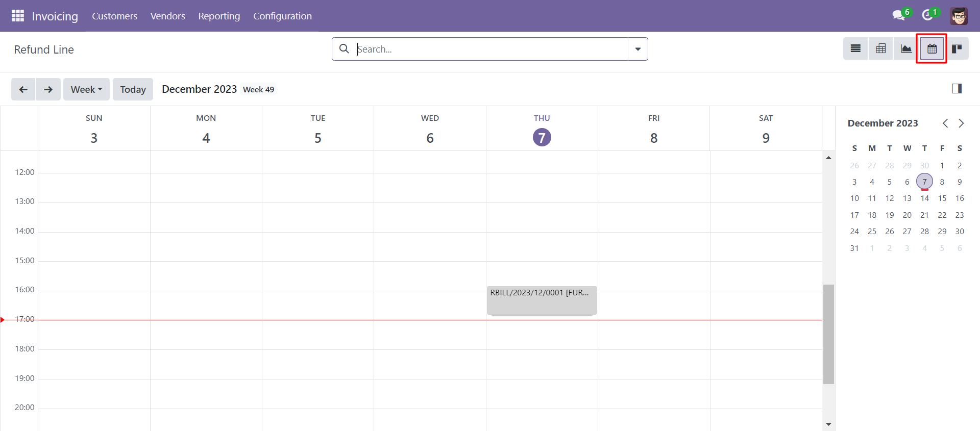This screenshot has height=431, width=980.
Task: Select day 20 in mini calendar
Action: click(x=907, y=215)
